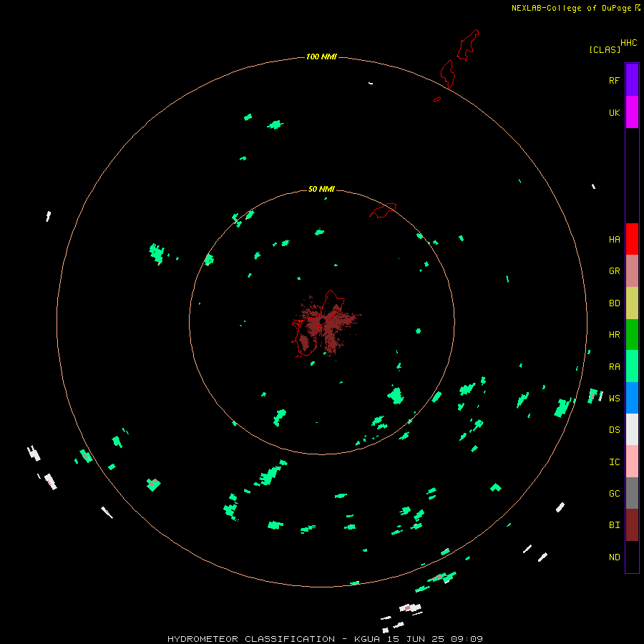
Task: Click the HA red legend swatch
Action: tap(632, 239)
